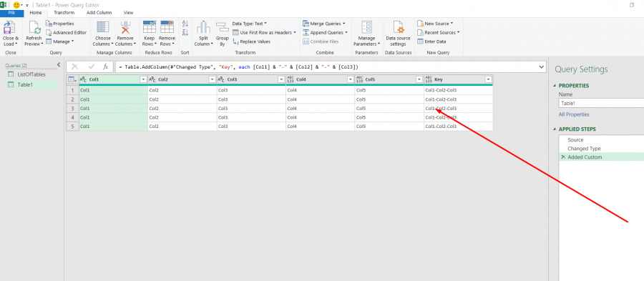Open the Manage dropdown
Image resolution: width=644 pixels, height=281 pixels.
(59, 41)
